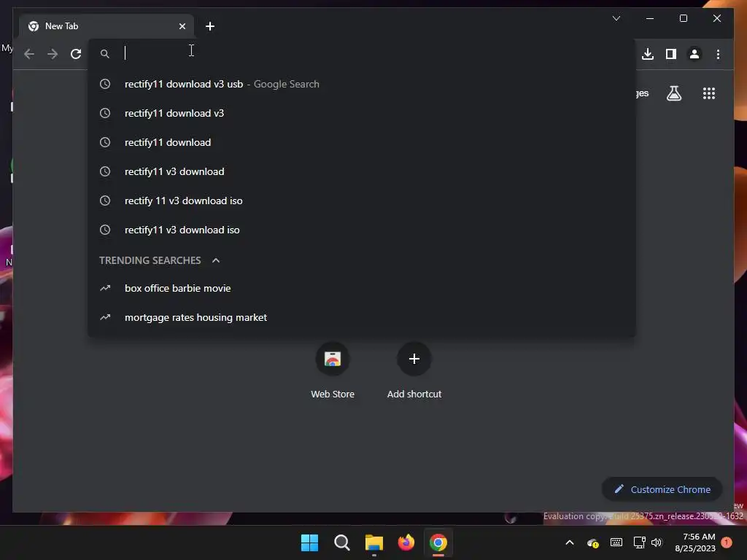Choose the rectify11 download suggestion
This screenshot has height=560, width=747.
click(362, 142)
